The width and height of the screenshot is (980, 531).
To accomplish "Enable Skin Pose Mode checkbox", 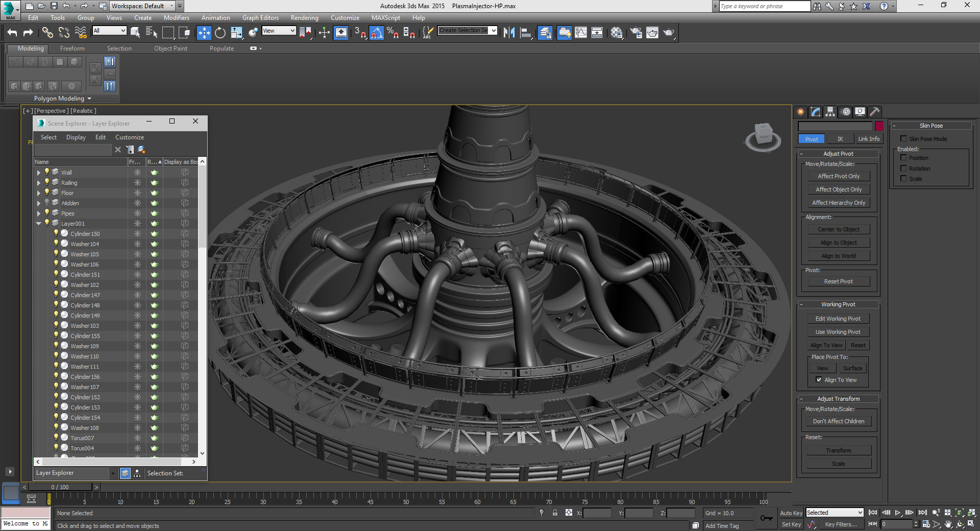I will (903, 139).
